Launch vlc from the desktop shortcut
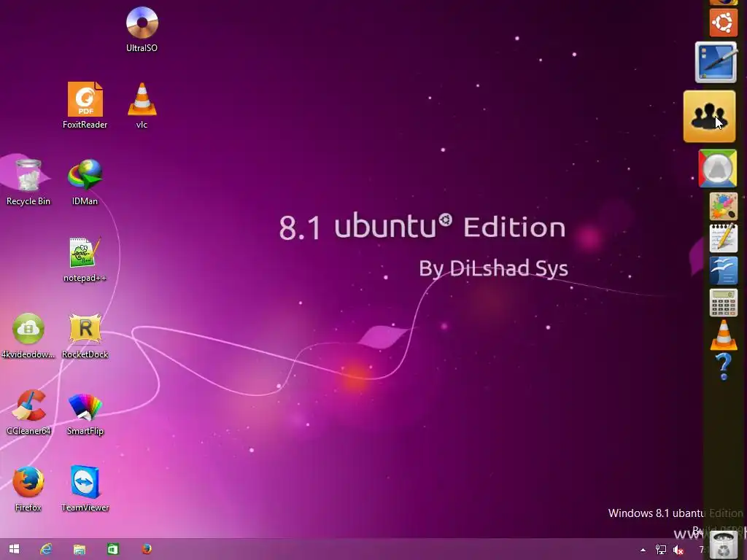The height and width of the screenshot is (560, 747). 142,106
